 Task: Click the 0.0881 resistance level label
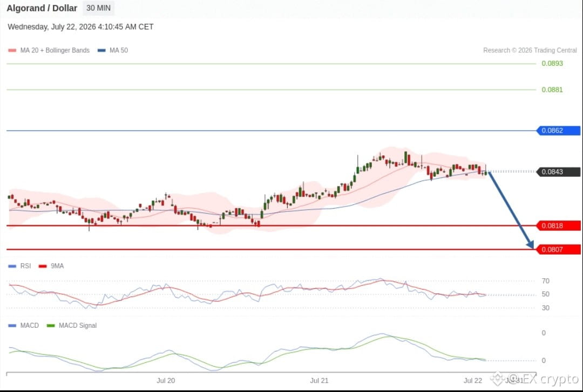(552, 90)
